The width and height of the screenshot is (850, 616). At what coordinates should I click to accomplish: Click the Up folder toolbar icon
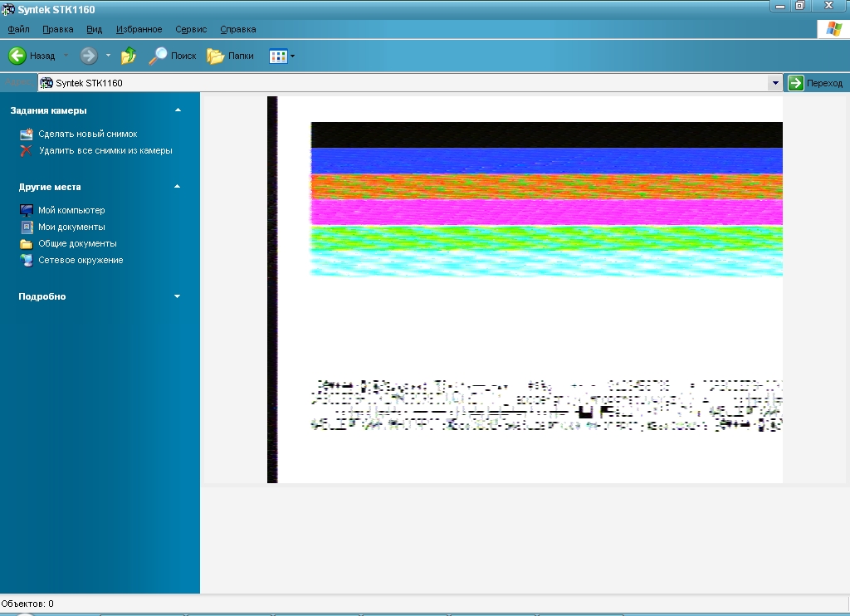(129, 56)
